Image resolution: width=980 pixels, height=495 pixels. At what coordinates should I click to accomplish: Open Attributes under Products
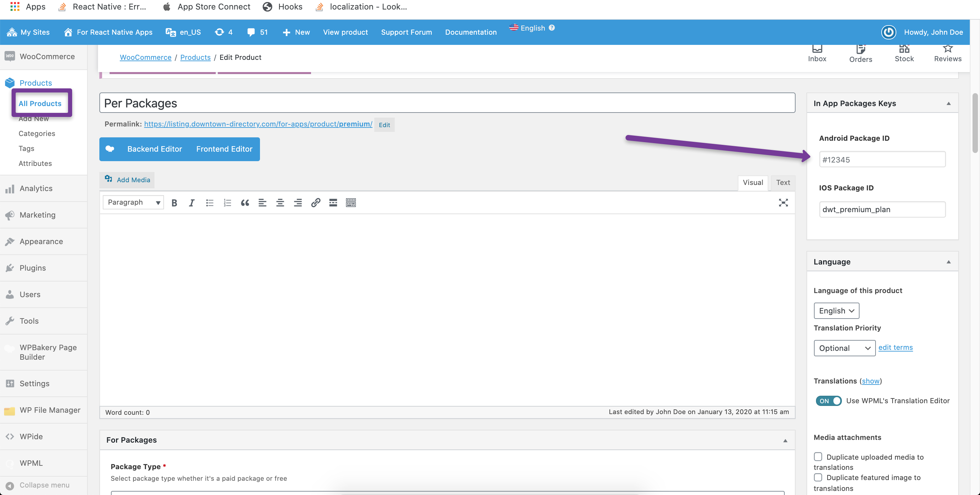pyautogui.click(x=35, y=163)
